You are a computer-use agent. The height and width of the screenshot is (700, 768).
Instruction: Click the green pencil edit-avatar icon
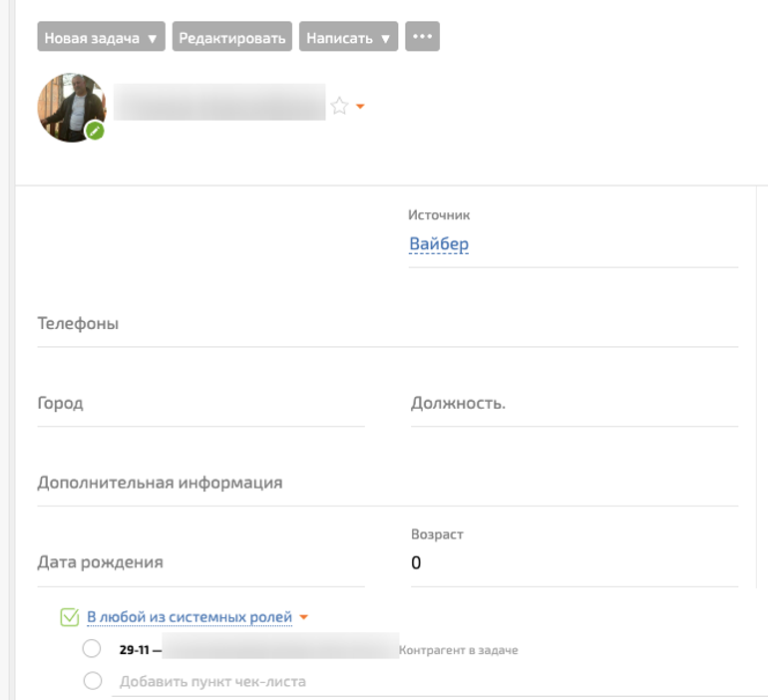[x=95, y=131]
